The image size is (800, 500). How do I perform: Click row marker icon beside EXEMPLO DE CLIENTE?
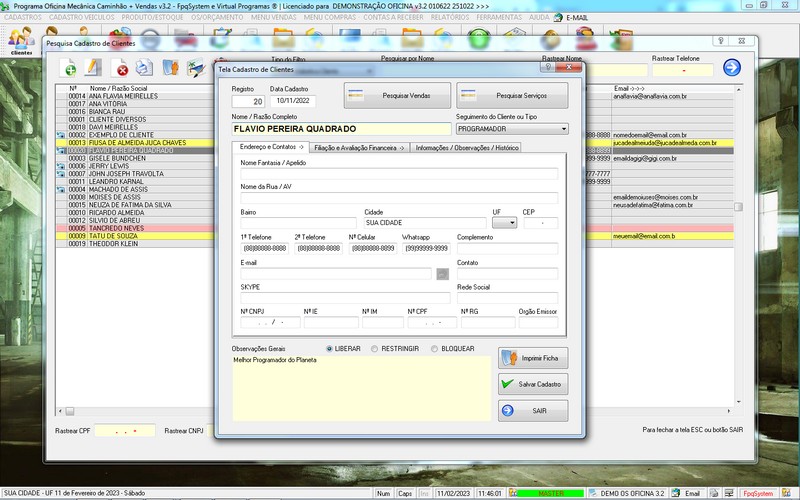pos(61,135)
